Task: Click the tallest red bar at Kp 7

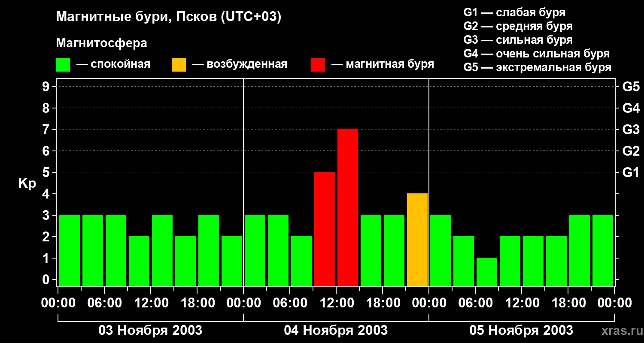Action: 348,208
